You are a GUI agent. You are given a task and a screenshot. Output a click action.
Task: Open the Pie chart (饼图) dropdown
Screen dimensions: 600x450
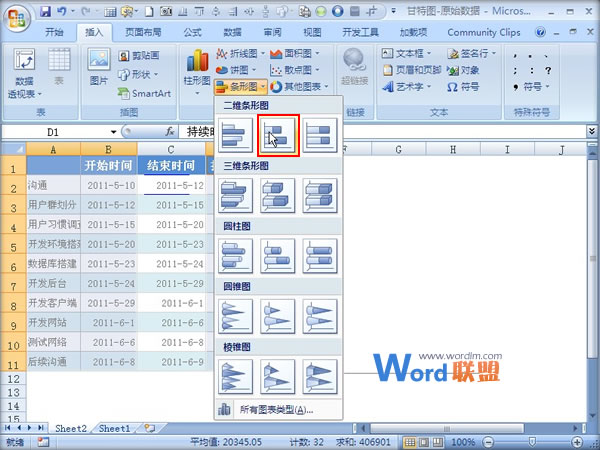pyautogui.click(x=236, y=70)
